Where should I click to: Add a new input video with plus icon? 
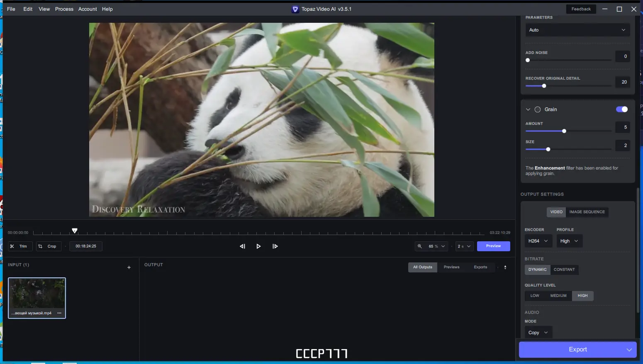pyautogui.click(x=129, y=267)
